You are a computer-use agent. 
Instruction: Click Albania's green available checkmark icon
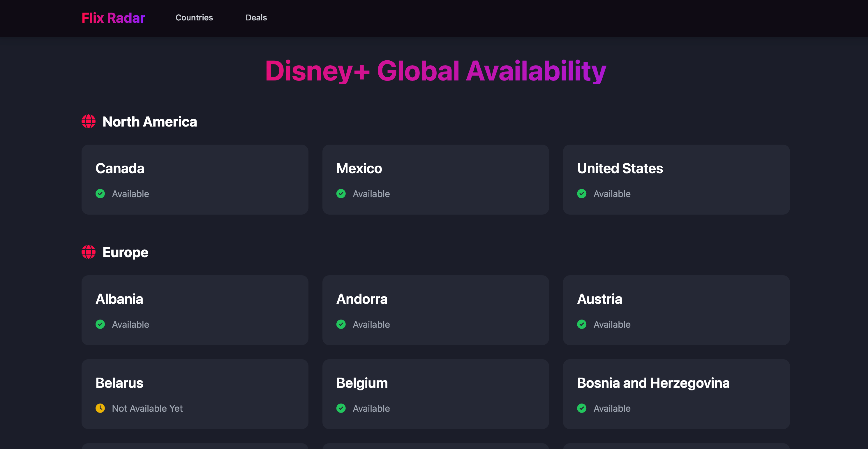click(100, 324)
